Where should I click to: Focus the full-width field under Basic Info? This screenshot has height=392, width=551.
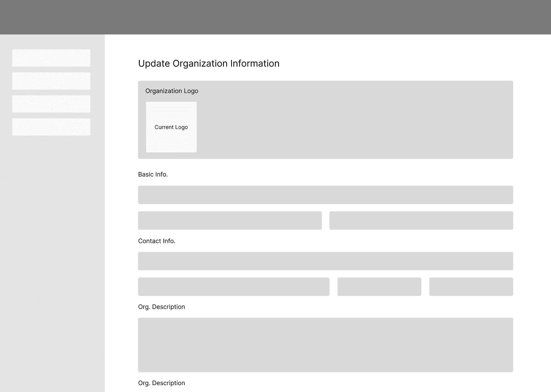point(325,195)
